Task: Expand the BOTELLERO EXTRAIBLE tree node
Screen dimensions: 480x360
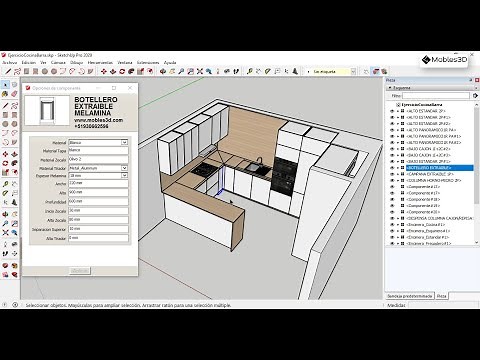Action: pos(398,168)
